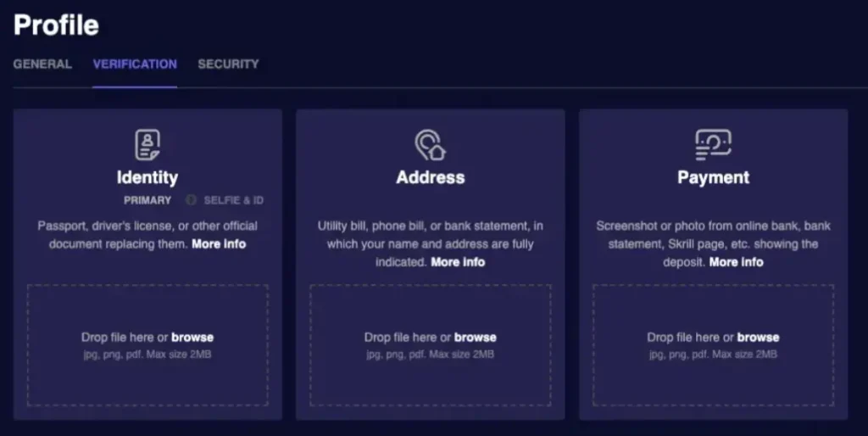This screenshot has width=868, height=436.
Task: Open More info link under Address
Action: (458, 262)
